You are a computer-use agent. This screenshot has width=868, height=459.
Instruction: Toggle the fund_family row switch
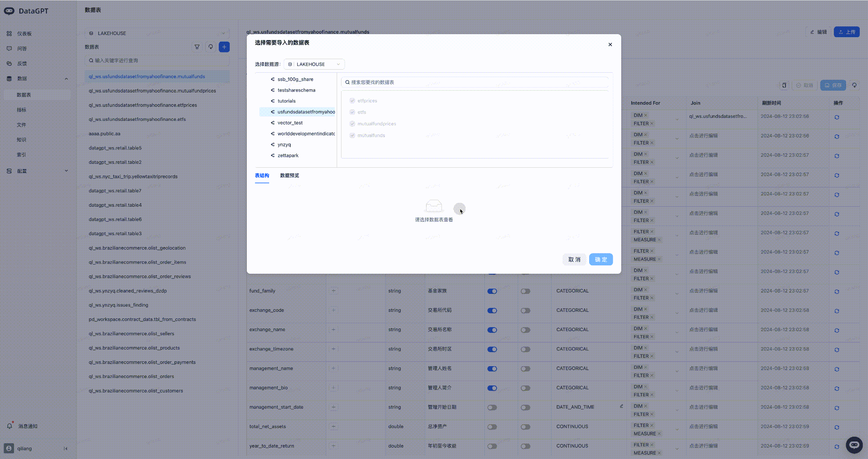pyautogui.click(x=492, y=291)
